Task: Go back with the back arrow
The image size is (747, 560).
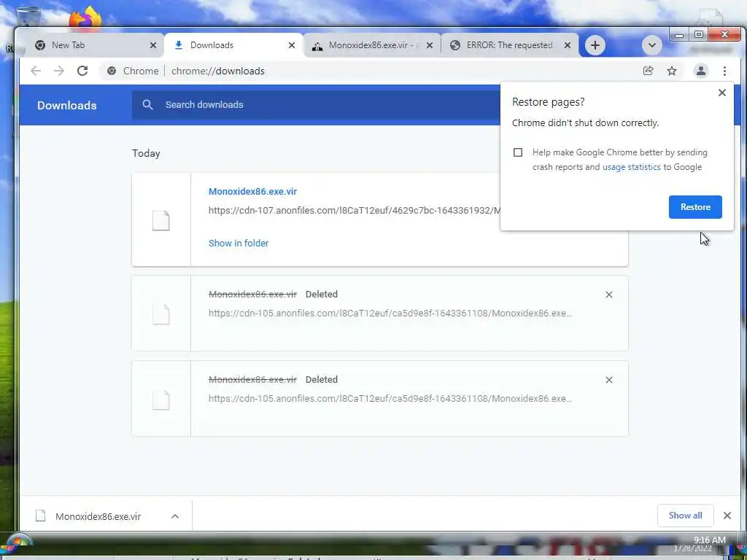Action: pos(36,71)
